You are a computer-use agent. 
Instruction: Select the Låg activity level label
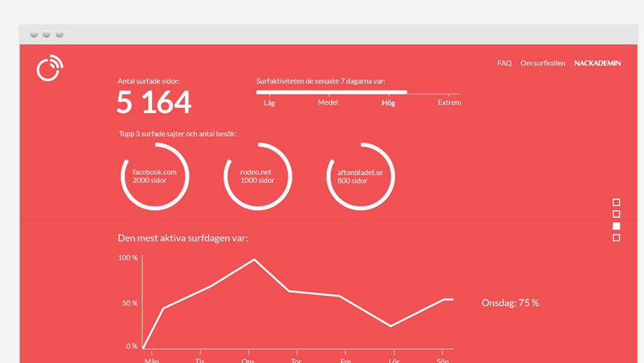[269, 103]
